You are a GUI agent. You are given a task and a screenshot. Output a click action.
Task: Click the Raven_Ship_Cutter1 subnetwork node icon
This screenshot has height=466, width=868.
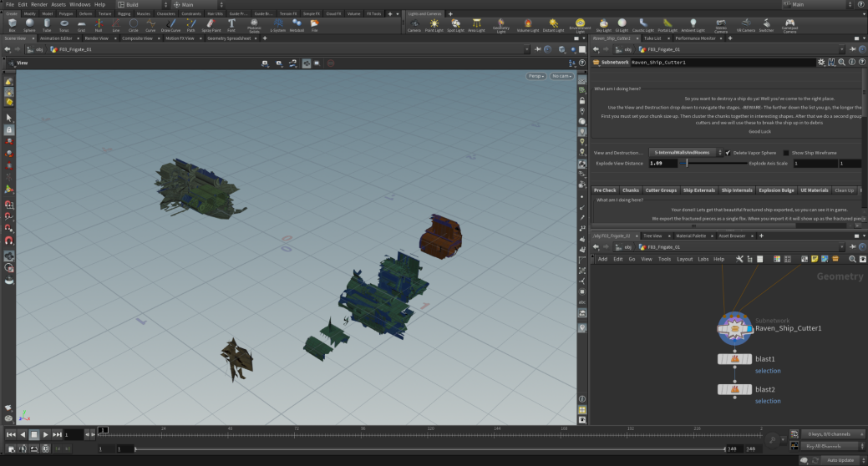tap(735, 329)
